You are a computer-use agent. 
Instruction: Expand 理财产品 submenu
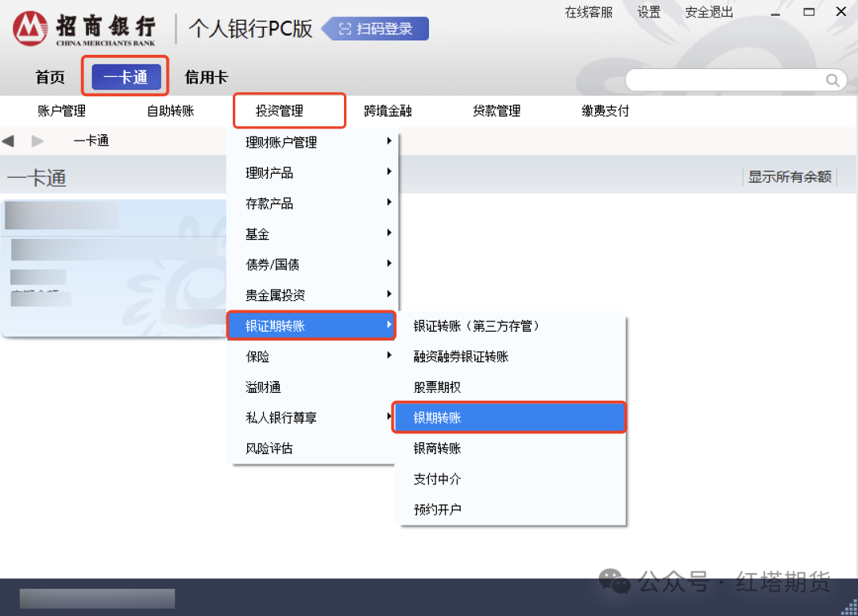(312, 173)
